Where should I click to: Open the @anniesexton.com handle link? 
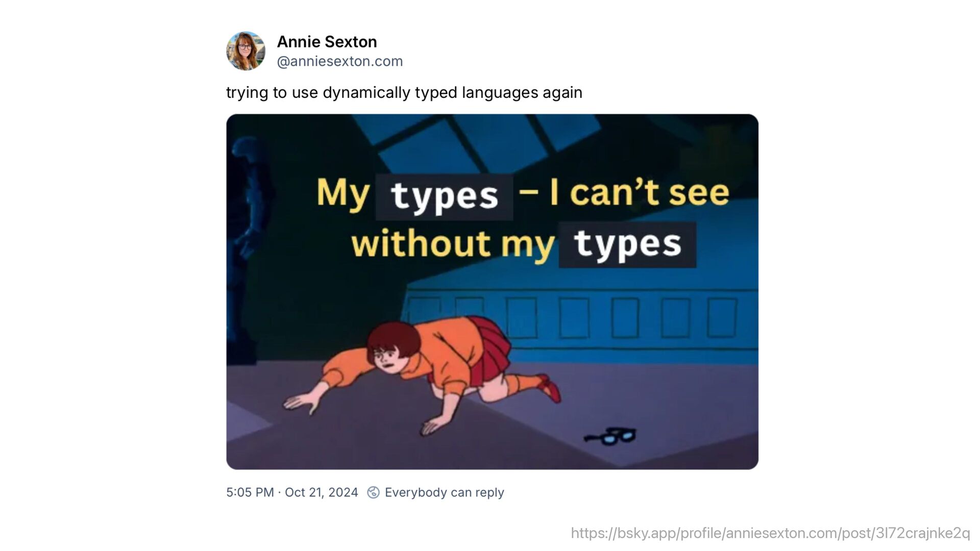pos(340,61)
